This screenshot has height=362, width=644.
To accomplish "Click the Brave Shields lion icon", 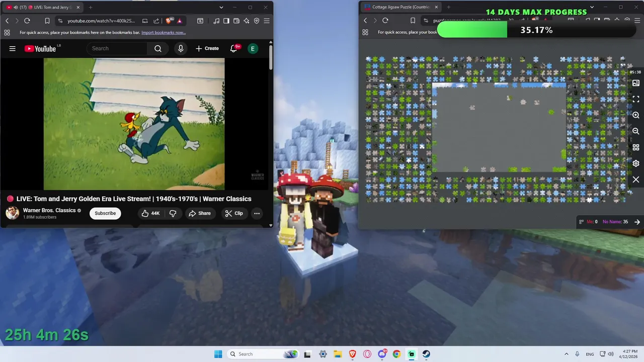I will coord(170,21).
